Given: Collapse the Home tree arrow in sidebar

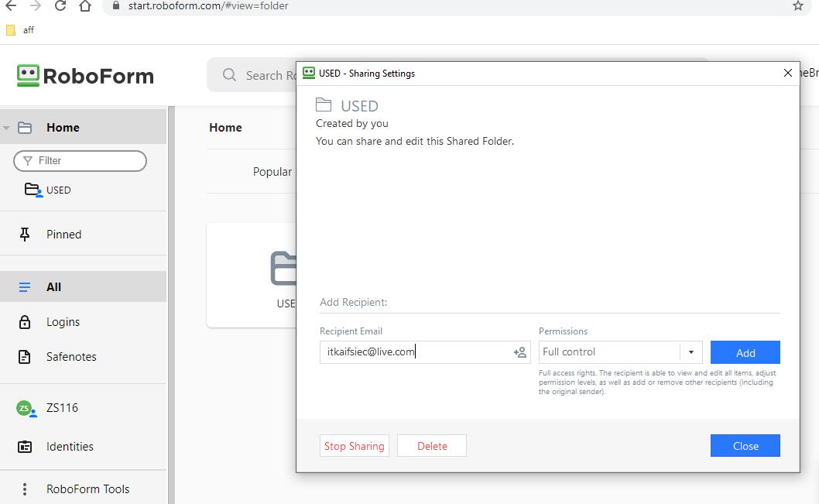Looking at the screenshot, I should [7, 128].
